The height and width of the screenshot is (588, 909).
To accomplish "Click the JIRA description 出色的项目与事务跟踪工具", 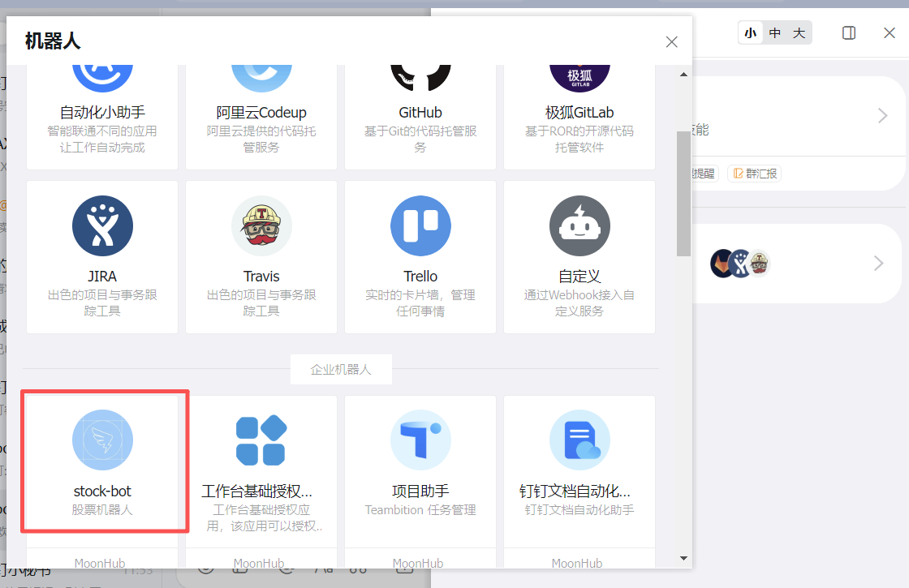I will pos(102,303).
